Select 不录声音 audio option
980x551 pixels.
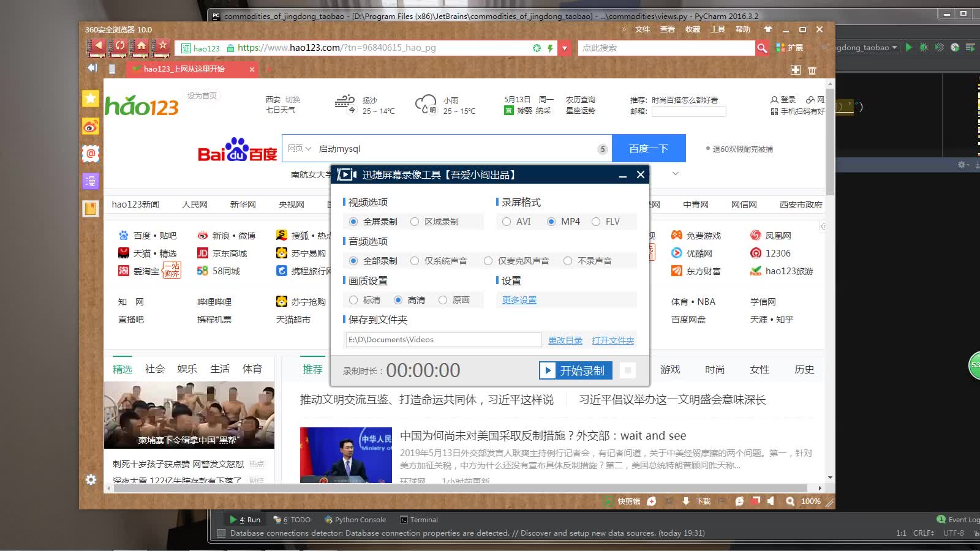tap(587, 261)
